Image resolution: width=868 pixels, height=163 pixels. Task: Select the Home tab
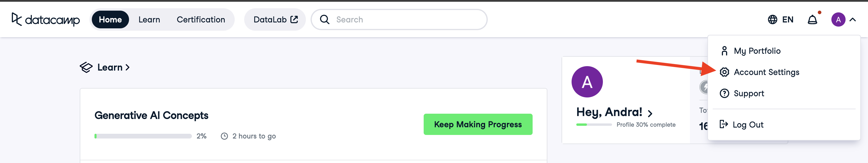point(110,19)
